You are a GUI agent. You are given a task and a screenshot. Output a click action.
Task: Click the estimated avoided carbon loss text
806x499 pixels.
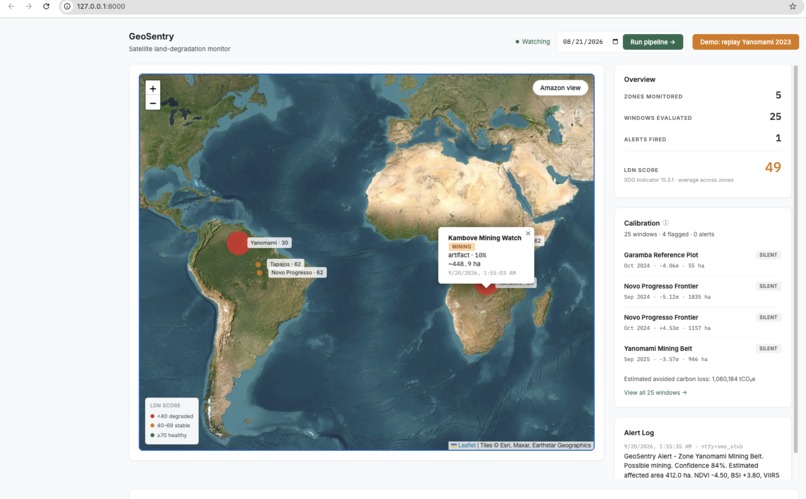[x=689, y=379]
